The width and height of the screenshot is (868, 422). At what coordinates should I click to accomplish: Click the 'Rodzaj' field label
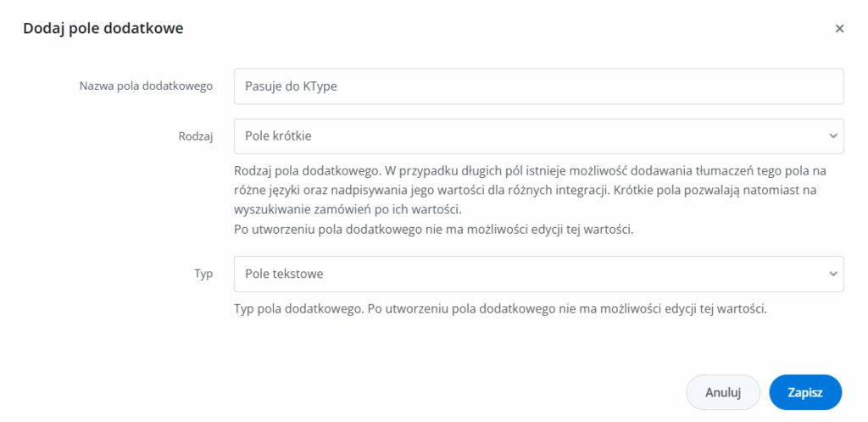click(196, 136)
